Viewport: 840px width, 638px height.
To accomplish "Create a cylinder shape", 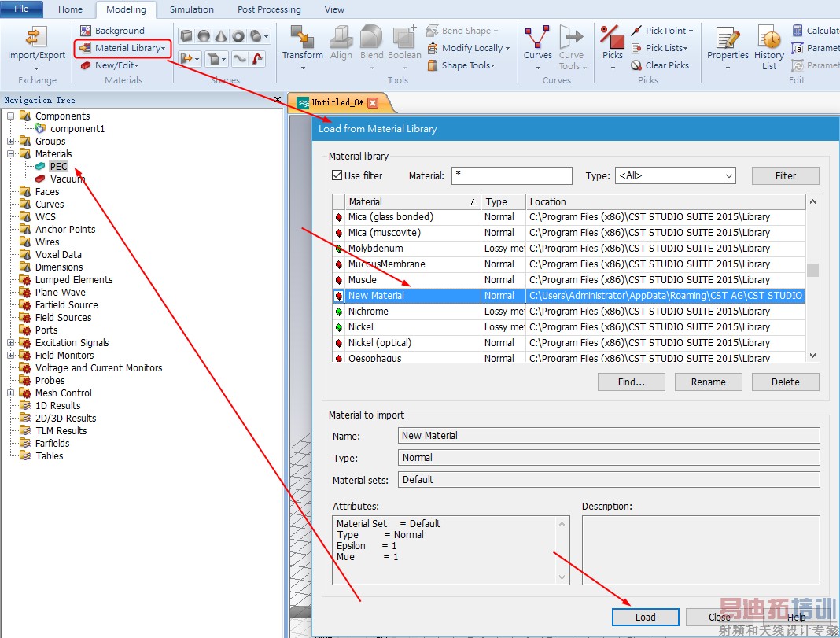I will (256, 36).
